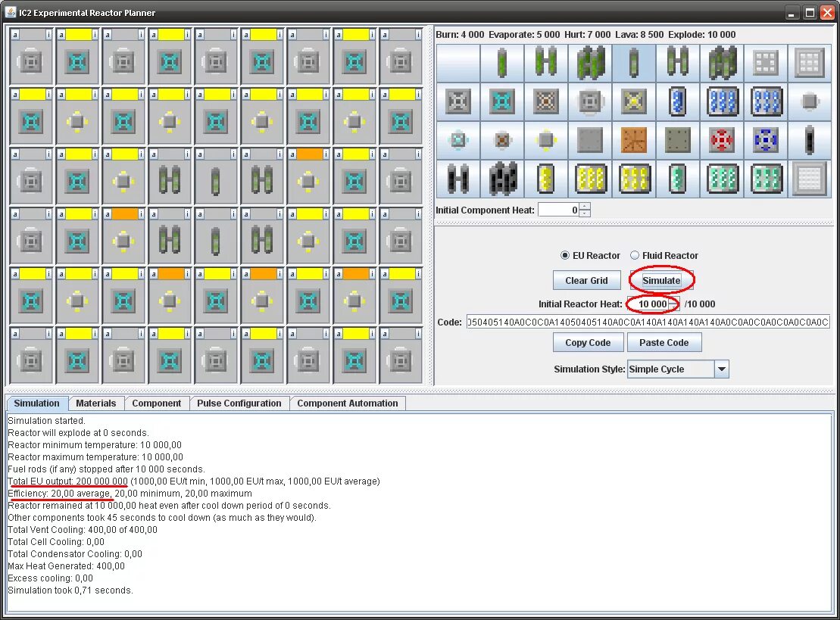This screenshot has width=840, height=620.
Task: Select the cyan advanced heat exchanger in the palette
Action: (x=458, y=140)
